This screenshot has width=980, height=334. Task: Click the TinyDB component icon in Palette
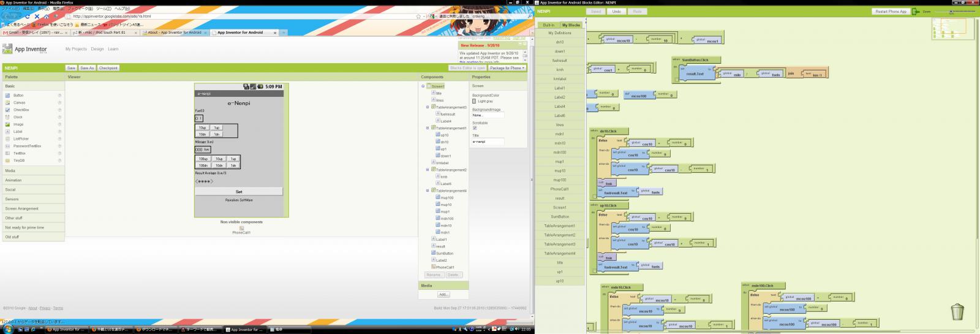click(7, 161)
